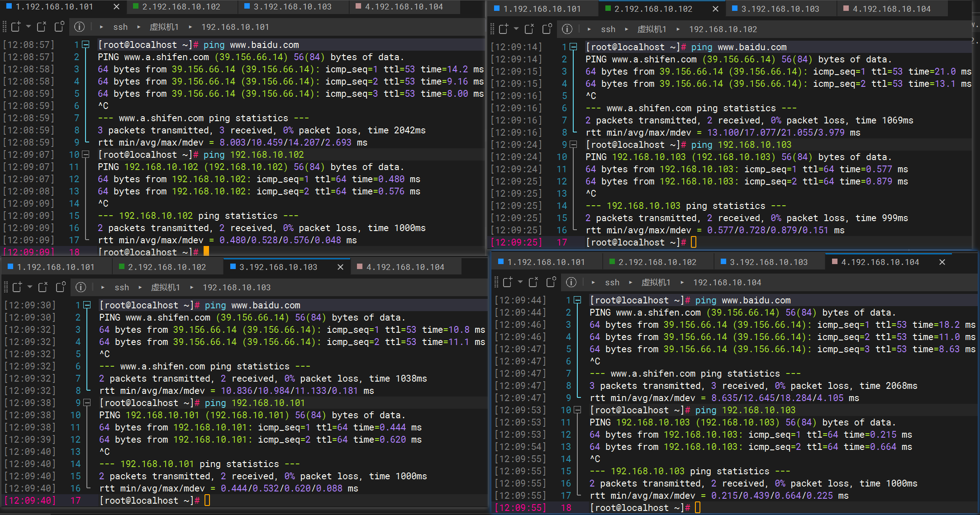Viewport: 980px width, 515px height.
Task: Collapse line 1 ping www.baidu.com block, 103 pane
Action: tap(87, 305)
